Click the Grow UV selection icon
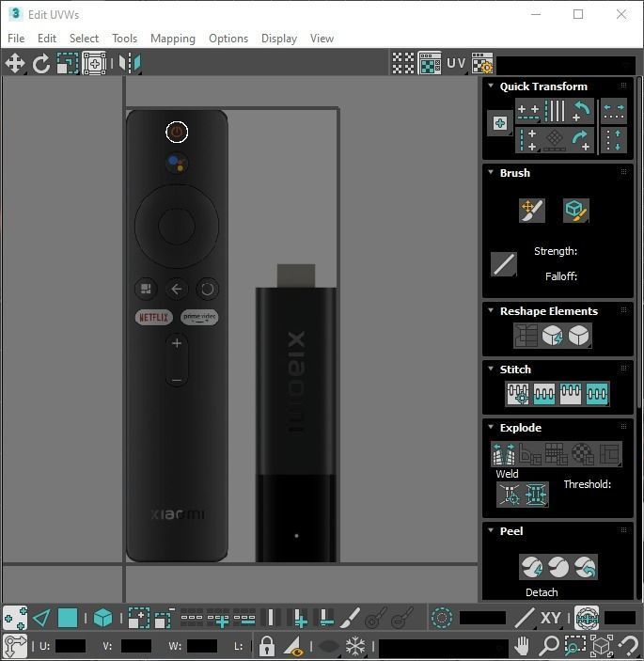 (138, 618)
